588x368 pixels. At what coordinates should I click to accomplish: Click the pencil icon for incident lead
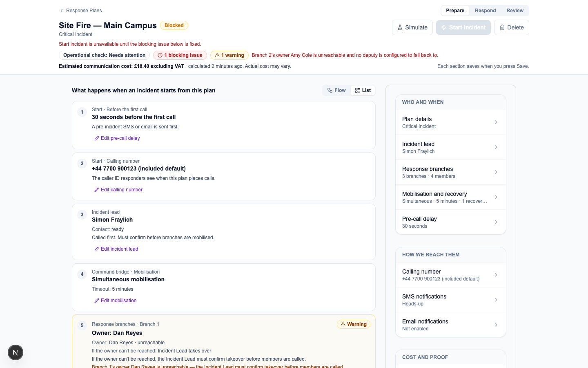[x=97, y=249]
